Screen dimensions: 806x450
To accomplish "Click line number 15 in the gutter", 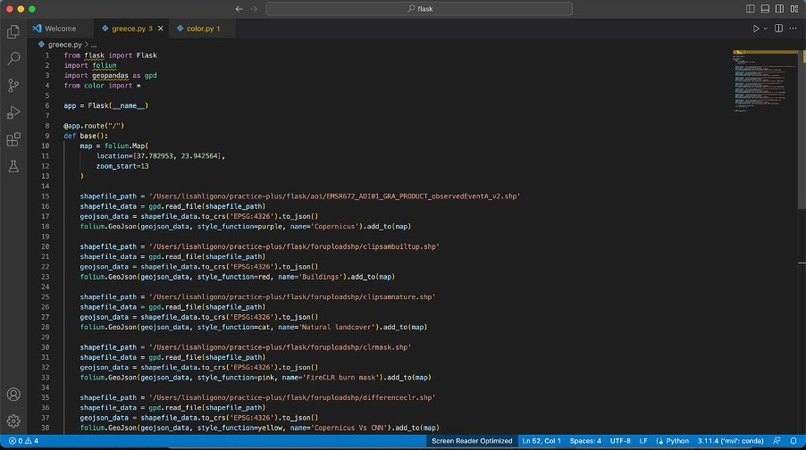I will pos(46,196).
